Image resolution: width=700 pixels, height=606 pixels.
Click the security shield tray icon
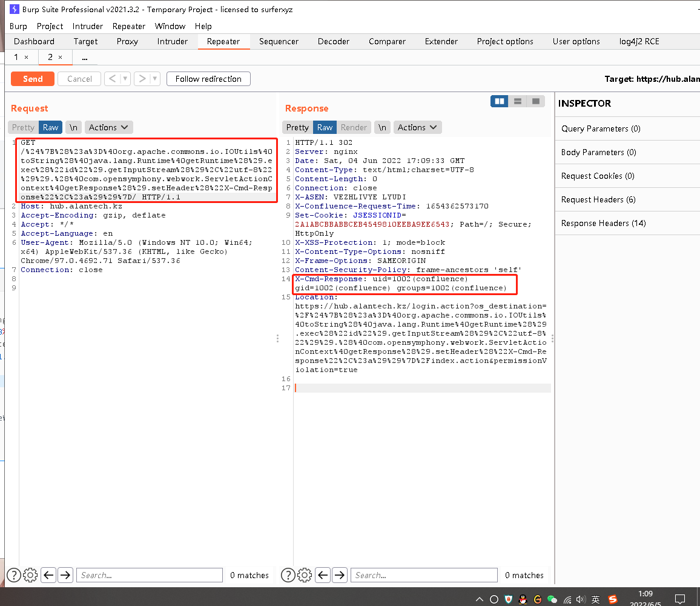coord(509,599)
